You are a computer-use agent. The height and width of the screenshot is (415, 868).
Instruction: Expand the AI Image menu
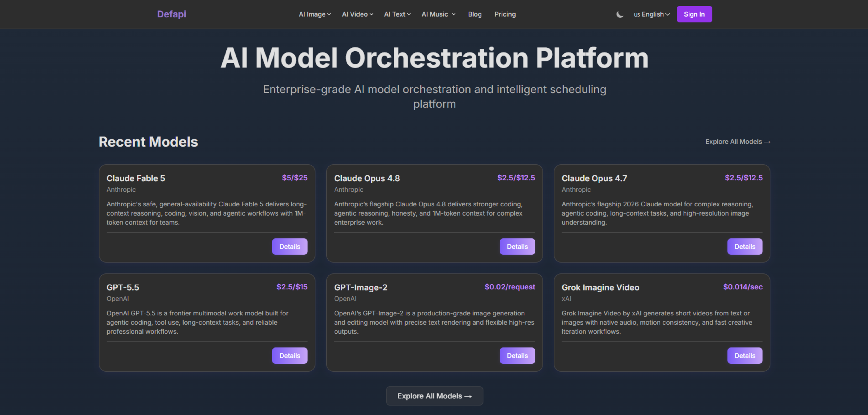(315, 14)
